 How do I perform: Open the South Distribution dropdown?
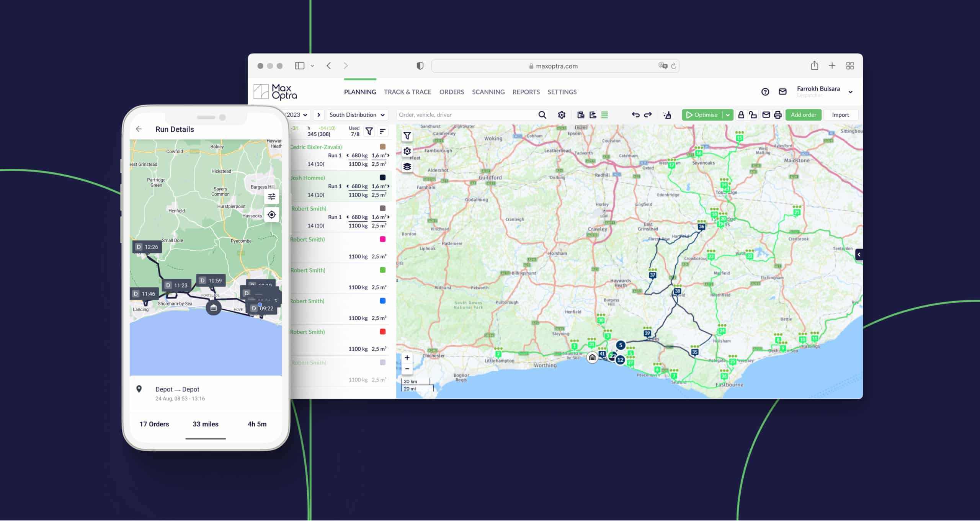coord(357,114)
